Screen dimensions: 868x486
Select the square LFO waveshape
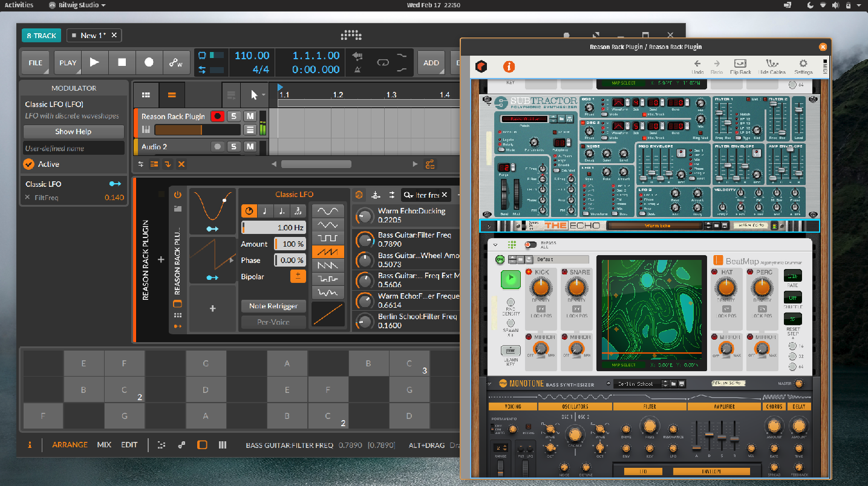(328, 238)
